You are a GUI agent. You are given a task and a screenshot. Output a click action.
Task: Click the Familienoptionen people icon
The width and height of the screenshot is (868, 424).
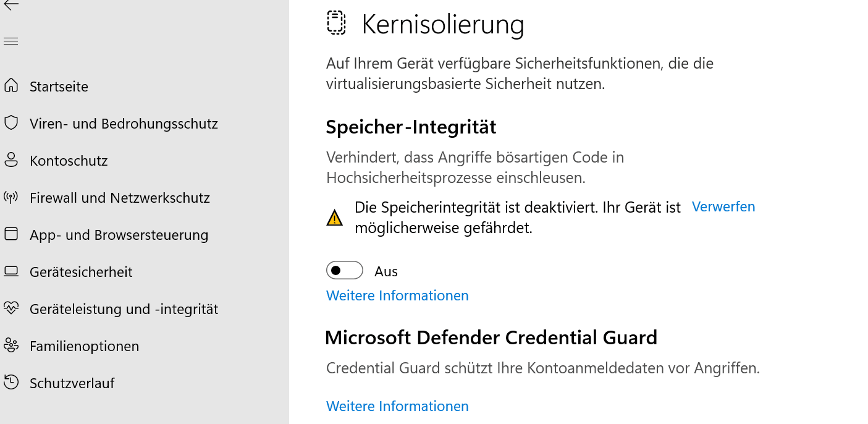click(11, 346)
